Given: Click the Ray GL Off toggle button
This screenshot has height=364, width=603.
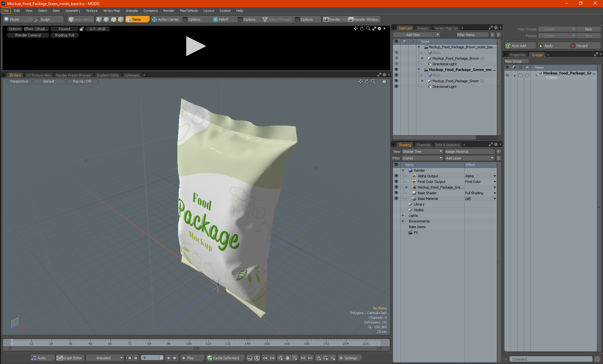Looking at the screenshot, I should (82, 81).
